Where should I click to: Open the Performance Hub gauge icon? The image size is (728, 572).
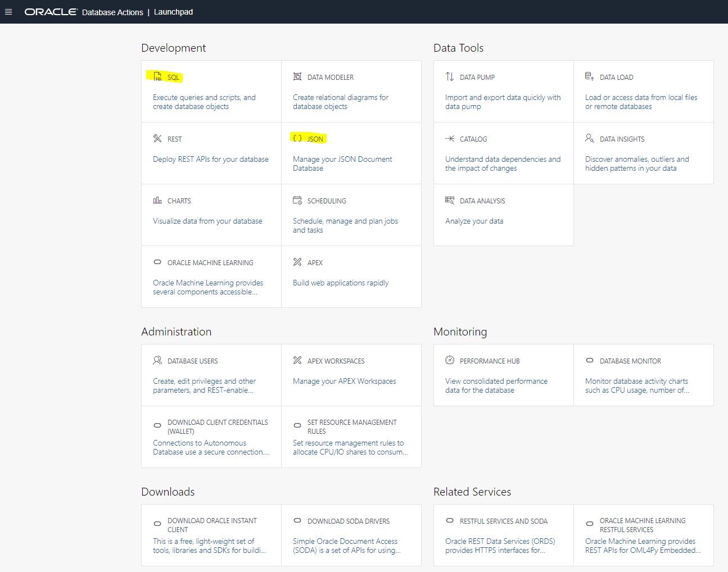(449, 360)
